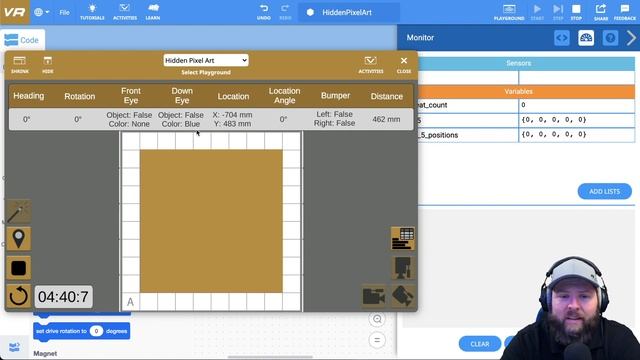Click the Step playback button
Screen dimensions: 640x360
coord(558,12)
